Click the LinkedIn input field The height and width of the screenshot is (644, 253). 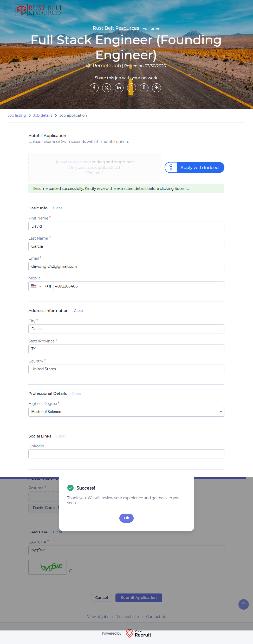[x=126, y=454]
